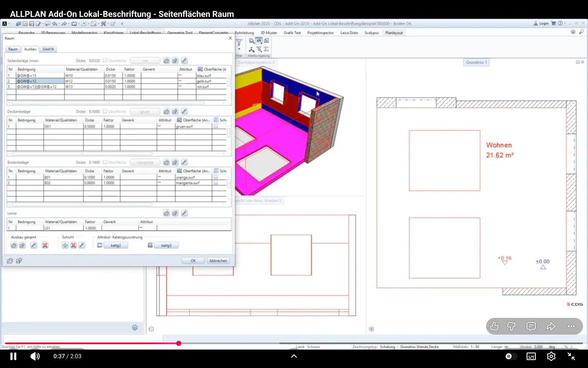The height and width of the screenshot is (368, 588).
Task: Click the katlg2 catalog button
Action: (x=116, y=245)
